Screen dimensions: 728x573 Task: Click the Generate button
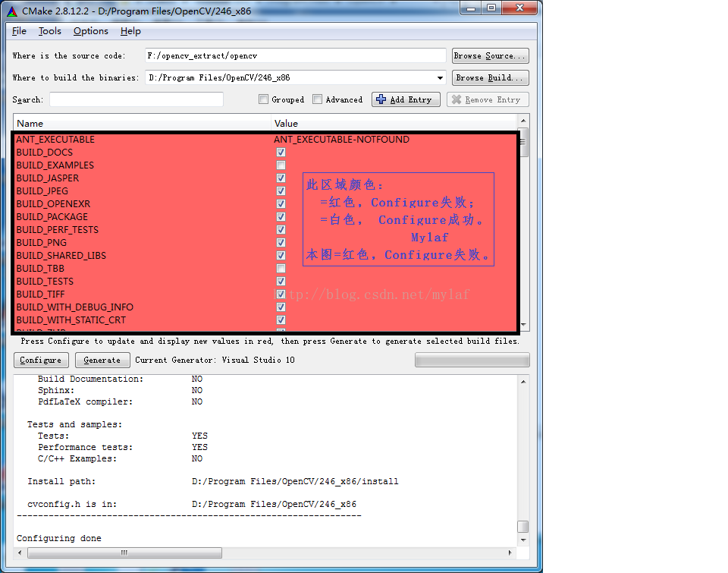click(x=102, y=360)
